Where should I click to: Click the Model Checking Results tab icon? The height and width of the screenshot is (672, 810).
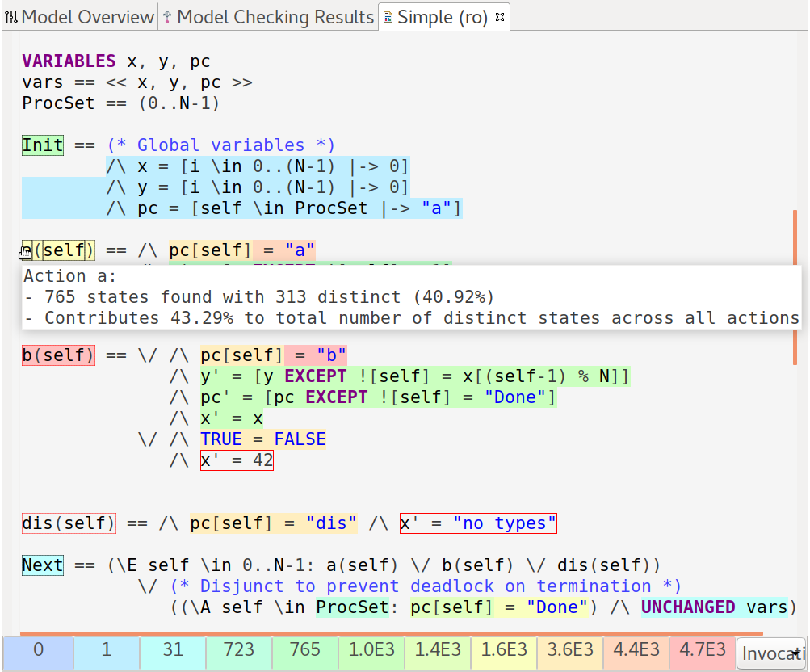pyautogui.click(x=167, y=17)
